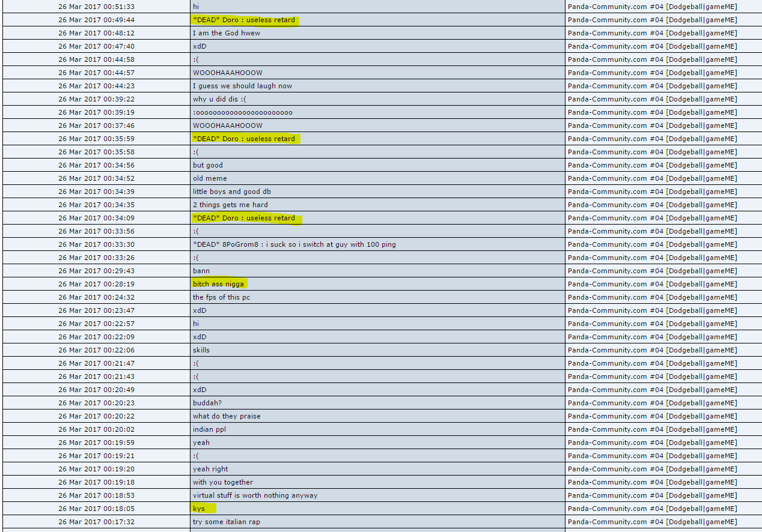Click the message 'the fps of this pc'
This screenshot has width=762, height=532.
point(221,297)
